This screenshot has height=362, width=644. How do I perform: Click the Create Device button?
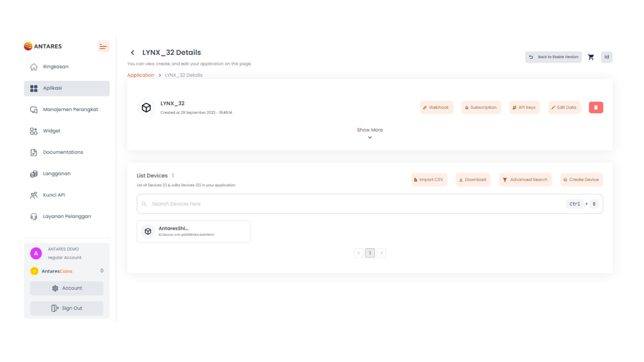coord(581,180)
